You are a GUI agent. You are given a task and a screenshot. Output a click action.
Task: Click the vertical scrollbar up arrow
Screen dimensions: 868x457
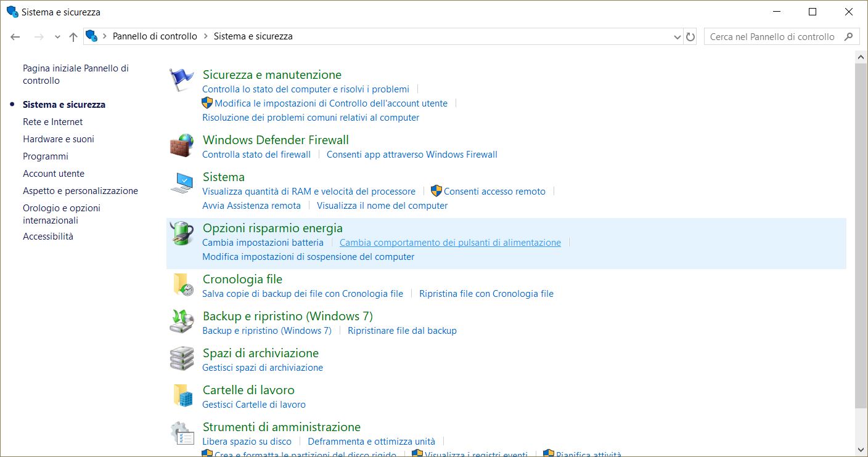click(x=861, y=57)
